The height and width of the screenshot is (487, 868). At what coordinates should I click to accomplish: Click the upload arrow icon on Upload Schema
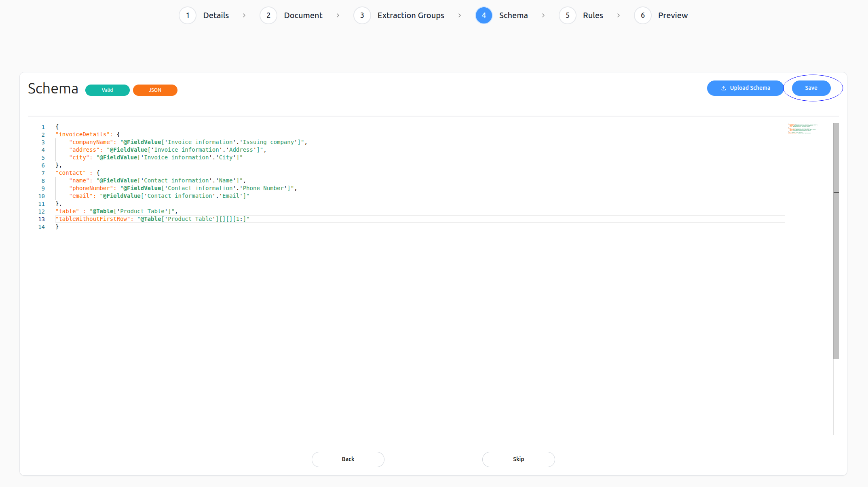(x=724, y=88)
